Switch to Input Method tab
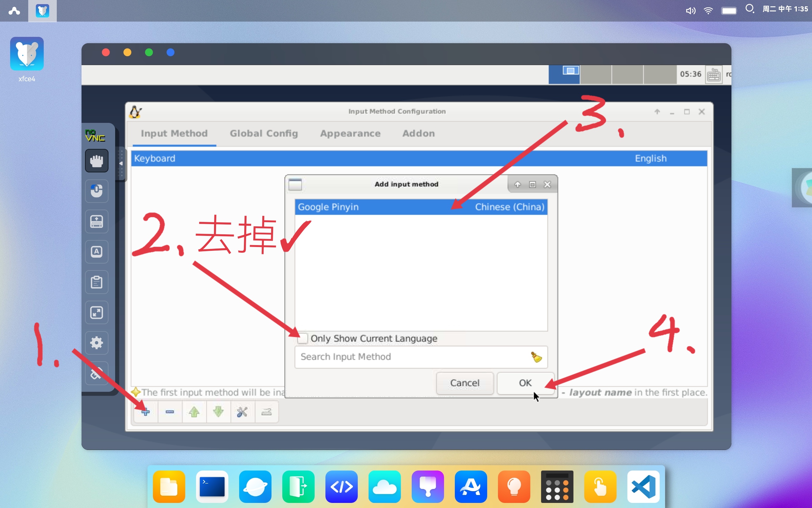 [x=174, y=133]
